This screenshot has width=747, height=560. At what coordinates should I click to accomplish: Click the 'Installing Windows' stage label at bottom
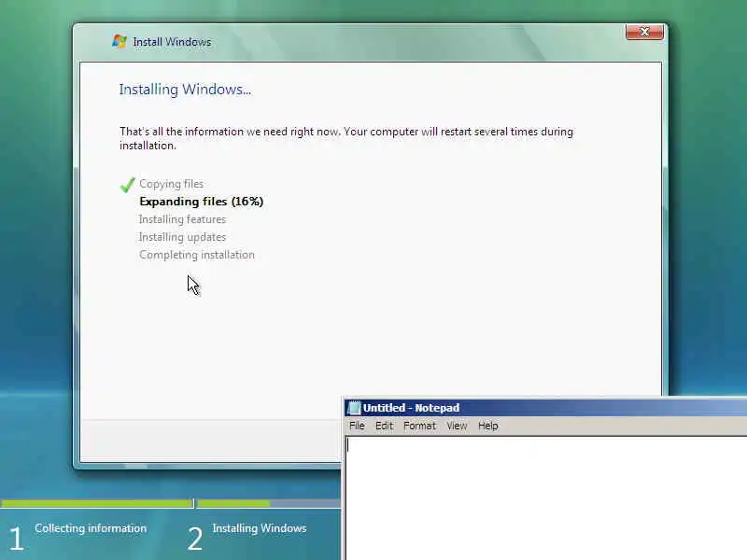260,528
